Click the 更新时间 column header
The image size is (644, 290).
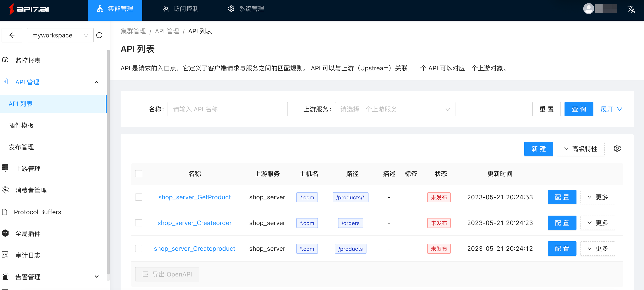coord(500,174)
